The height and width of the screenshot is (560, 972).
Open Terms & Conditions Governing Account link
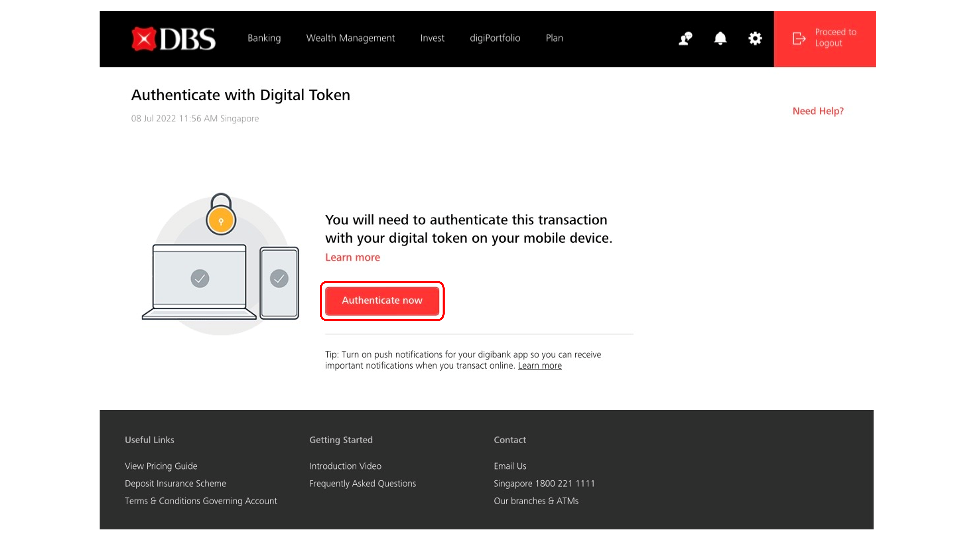(x=201, y=501)
